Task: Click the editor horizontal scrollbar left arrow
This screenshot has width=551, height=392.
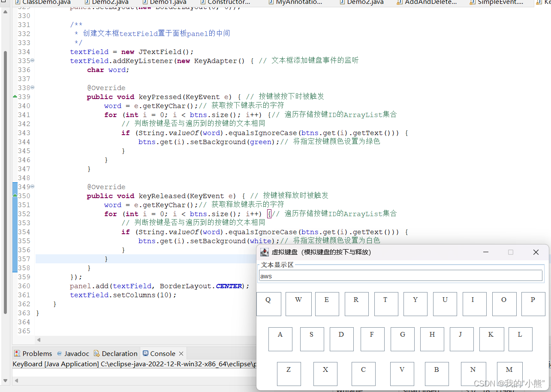Action: click(39, 340)
